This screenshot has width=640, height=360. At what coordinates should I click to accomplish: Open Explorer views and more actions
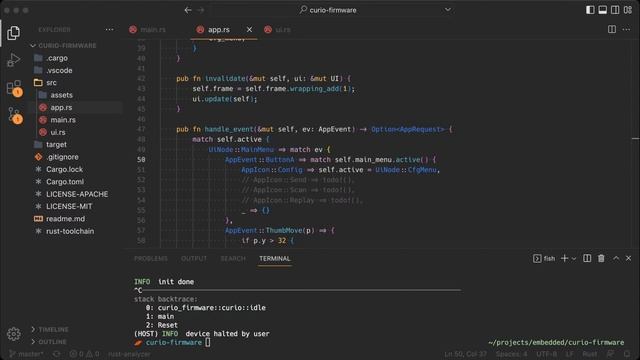pos(109,29)
